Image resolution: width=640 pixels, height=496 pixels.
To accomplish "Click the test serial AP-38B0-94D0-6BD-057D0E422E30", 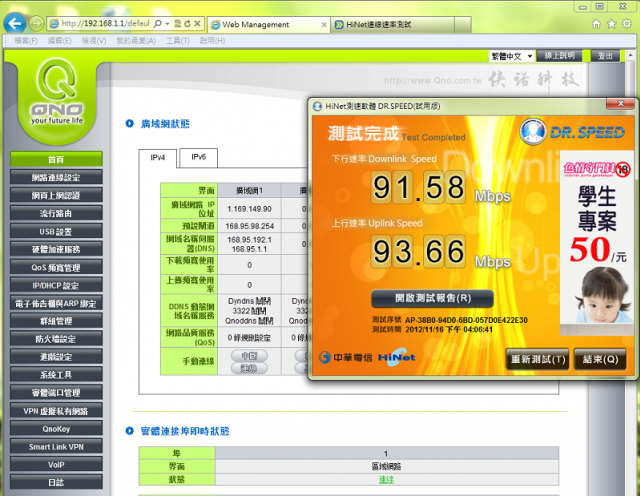I will point(466,320).
